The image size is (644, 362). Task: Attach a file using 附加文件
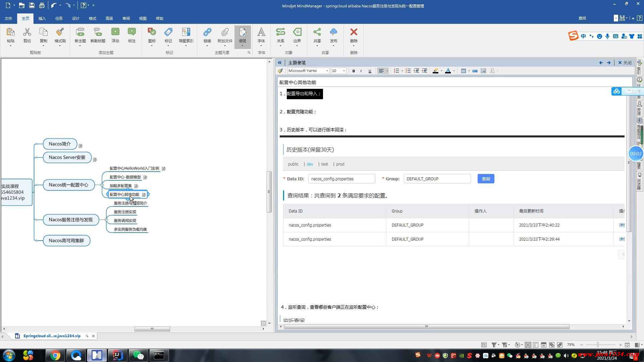pyautogui.click(x=225, y=36)
